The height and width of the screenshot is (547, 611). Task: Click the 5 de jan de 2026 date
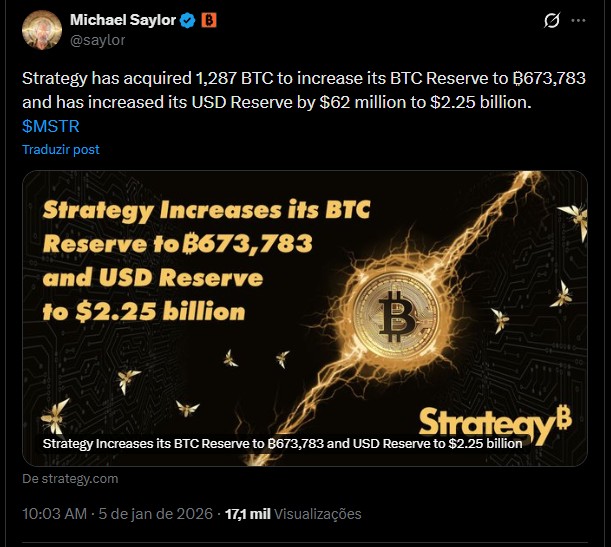157,514
